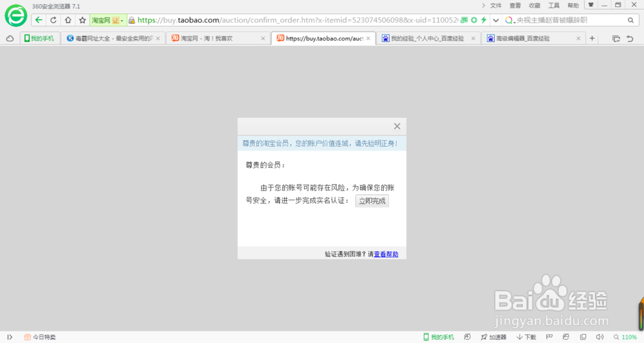Expand the address bar history dropdown arrow
Screen dimensions: 644x343
(496, 20)
